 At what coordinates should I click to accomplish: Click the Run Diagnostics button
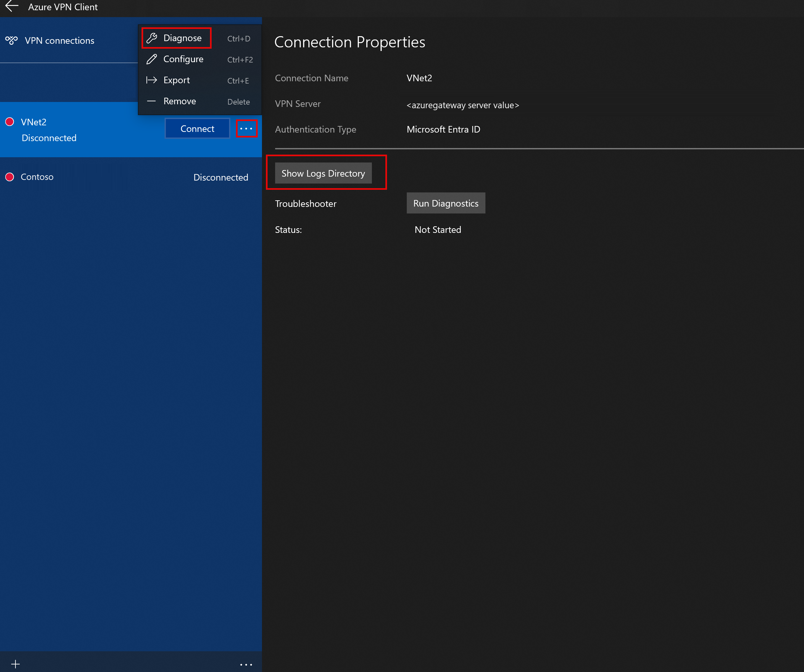click(x=445, y=203)
